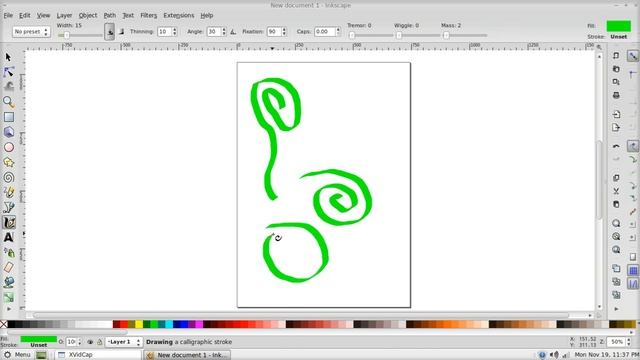
Task: Adjust the Thinning spinner arrows
Action: (175, 31)
